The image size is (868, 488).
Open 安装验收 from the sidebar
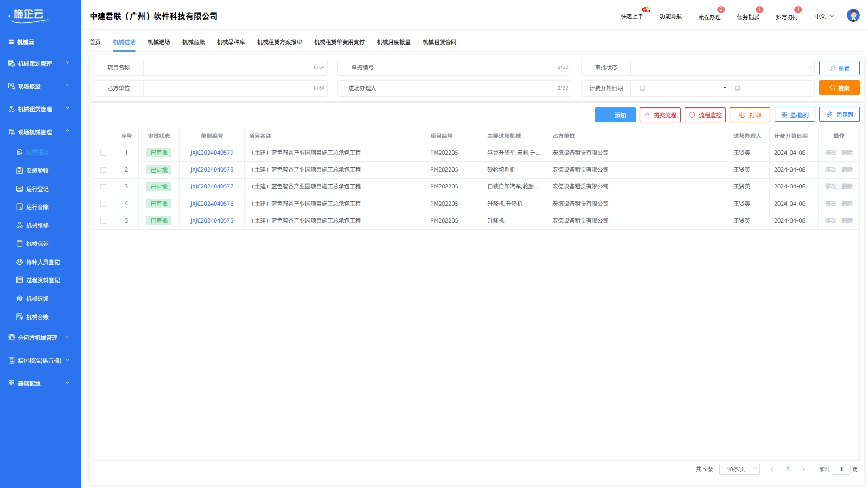pos(37,170)
